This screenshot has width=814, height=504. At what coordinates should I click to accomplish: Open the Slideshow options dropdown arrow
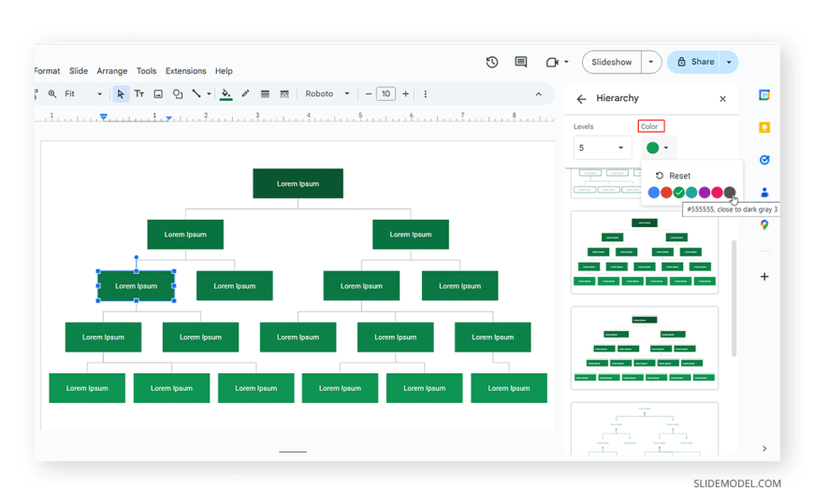coord(651,62)
